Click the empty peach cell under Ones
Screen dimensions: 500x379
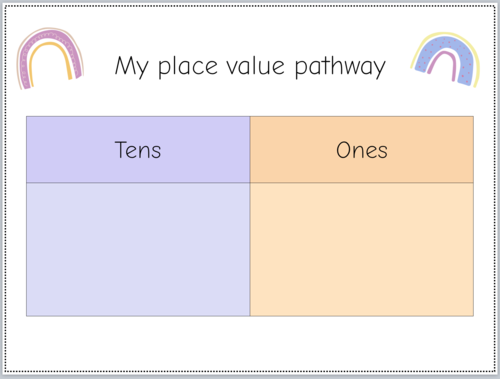click(x=362, y=249)
